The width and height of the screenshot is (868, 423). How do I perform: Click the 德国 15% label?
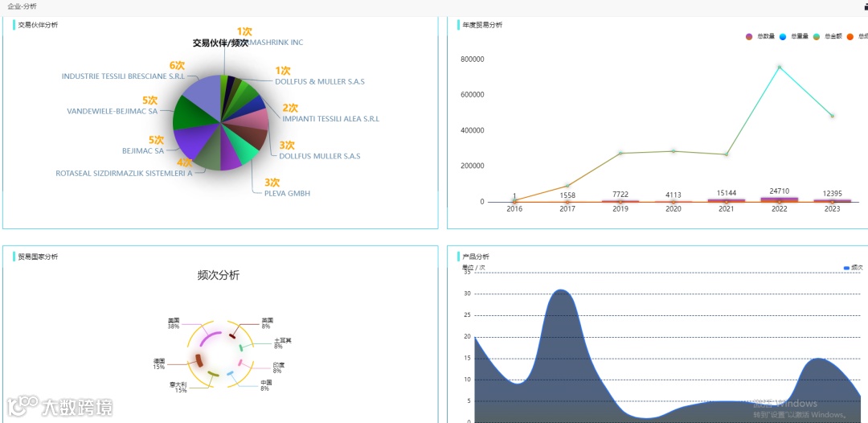coord(159,363)
